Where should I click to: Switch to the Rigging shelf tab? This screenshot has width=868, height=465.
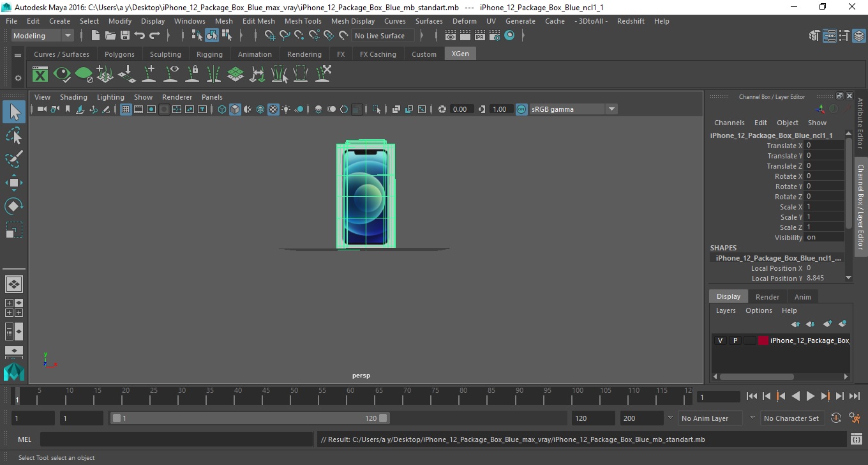(x=209, y=54)
